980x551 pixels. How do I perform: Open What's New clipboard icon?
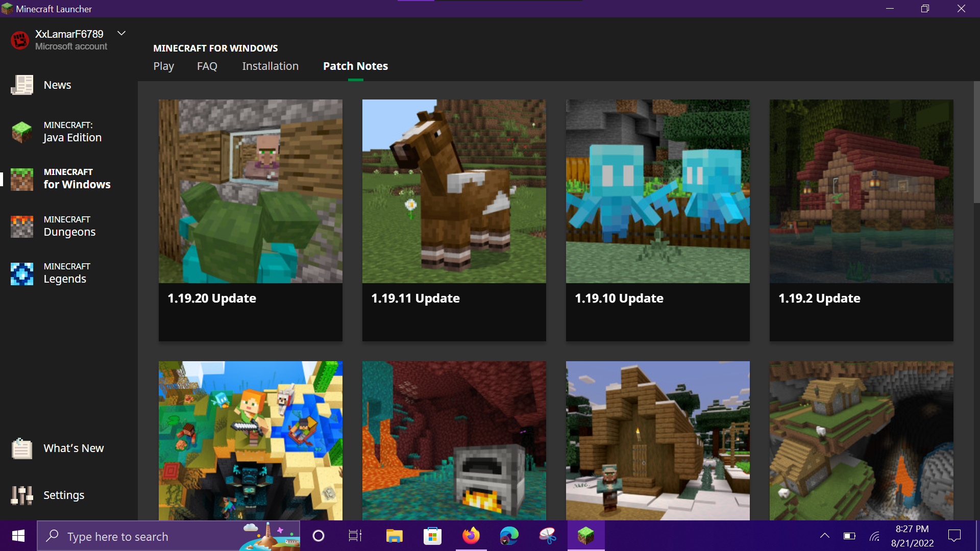point(22,448)
